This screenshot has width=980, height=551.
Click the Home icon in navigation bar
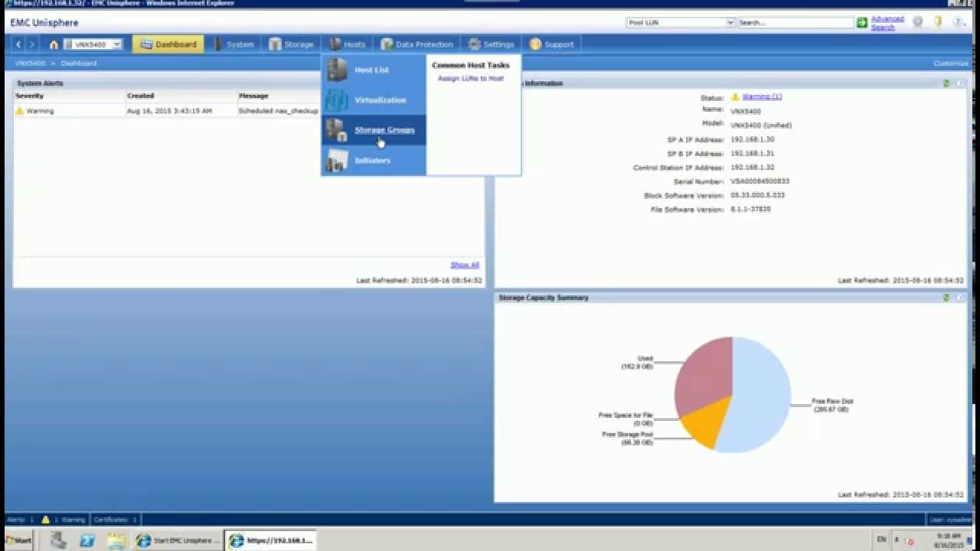(x=54, y=44)
